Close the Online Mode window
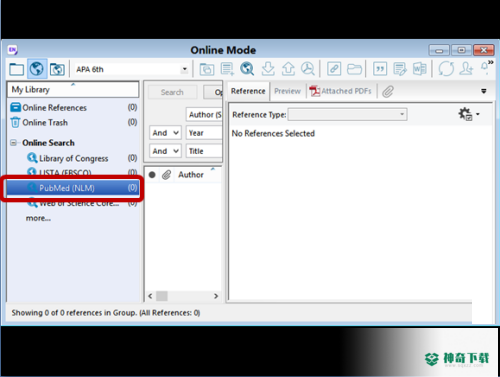Image resolution: width=500 pixels, height=377 pixels. [x=484, y=50]
